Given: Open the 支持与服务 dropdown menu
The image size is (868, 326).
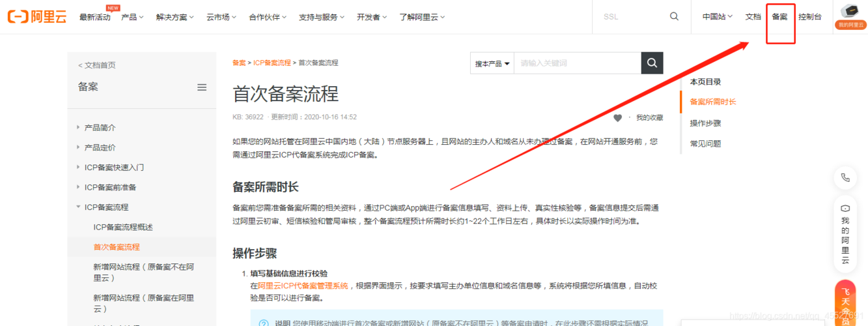Looking at the screenshot, I should point(322,17).
